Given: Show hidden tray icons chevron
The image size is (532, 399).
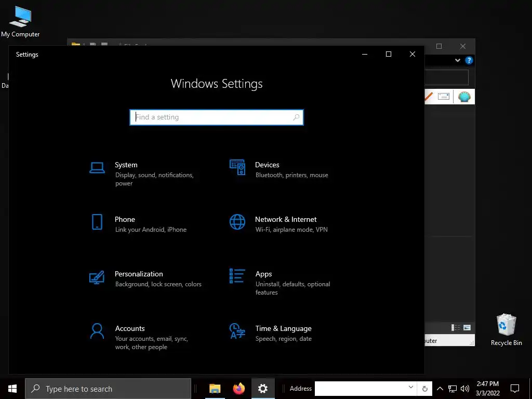Looking at the screenshot, I should (440, 389).
